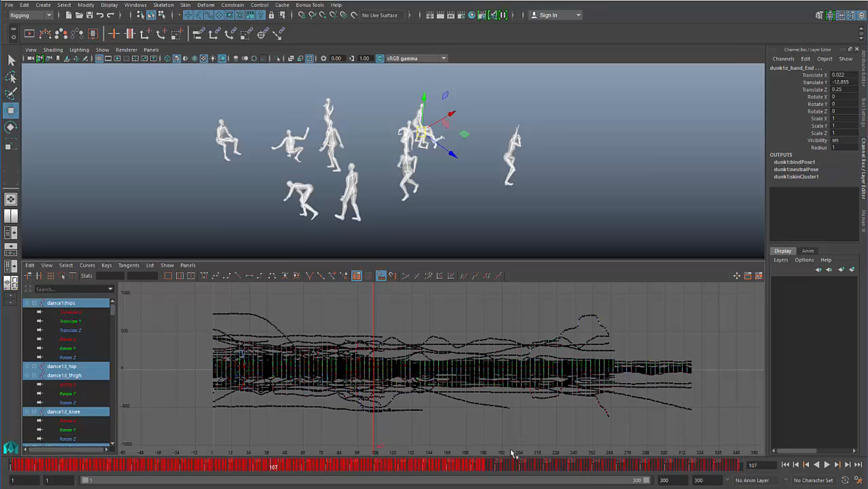
Task: Open the No Anim Layer dropdown
Action: click(x=757, y=480)
